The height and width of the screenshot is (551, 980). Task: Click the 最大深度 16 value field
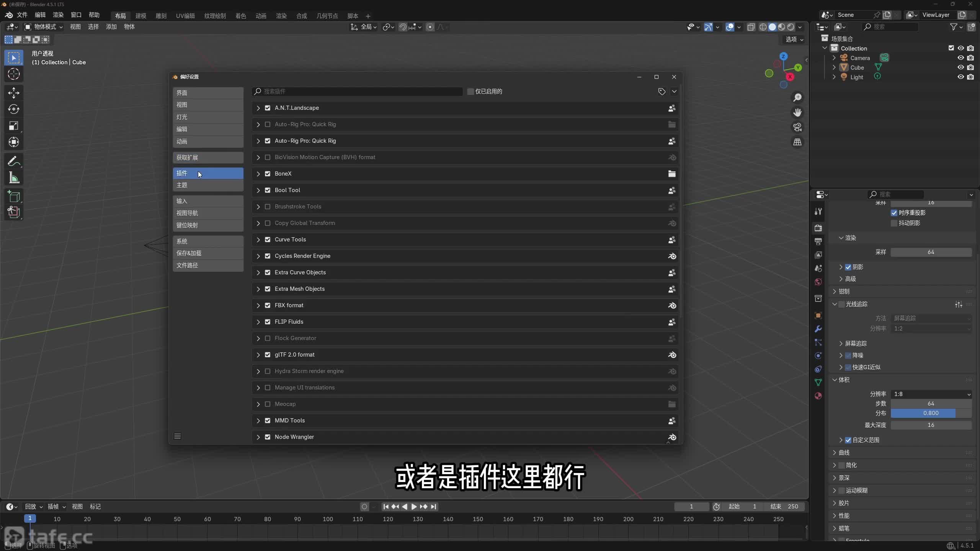pos(931,425)
